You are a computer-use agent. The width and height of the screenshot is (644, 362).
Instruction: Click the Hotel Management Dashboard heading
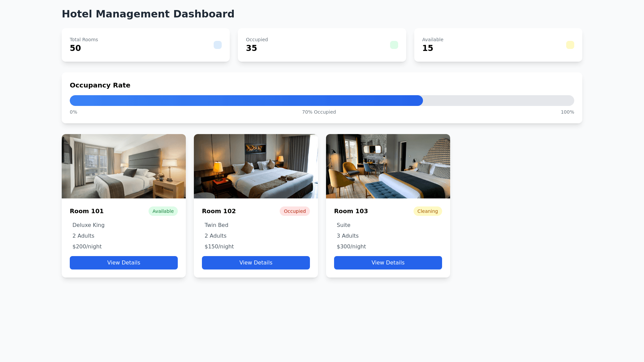click(x=148, y=14)
